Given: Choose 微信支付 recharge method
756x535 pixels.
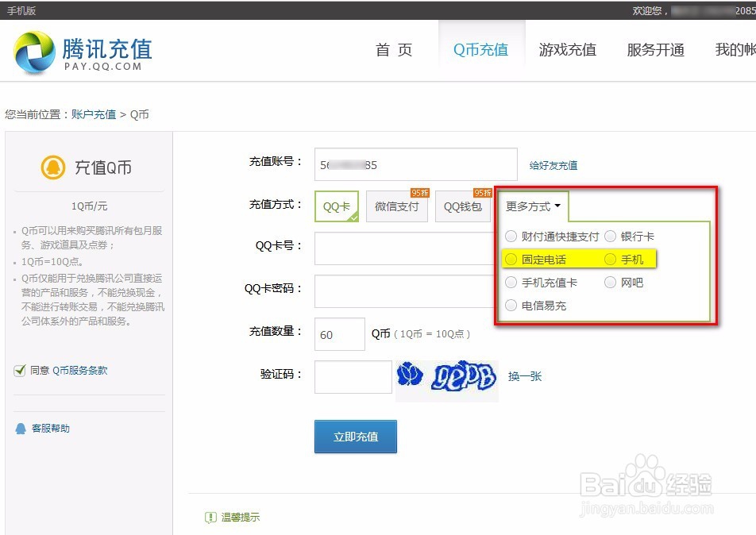Looking at the screenshot, I should 397,206.
